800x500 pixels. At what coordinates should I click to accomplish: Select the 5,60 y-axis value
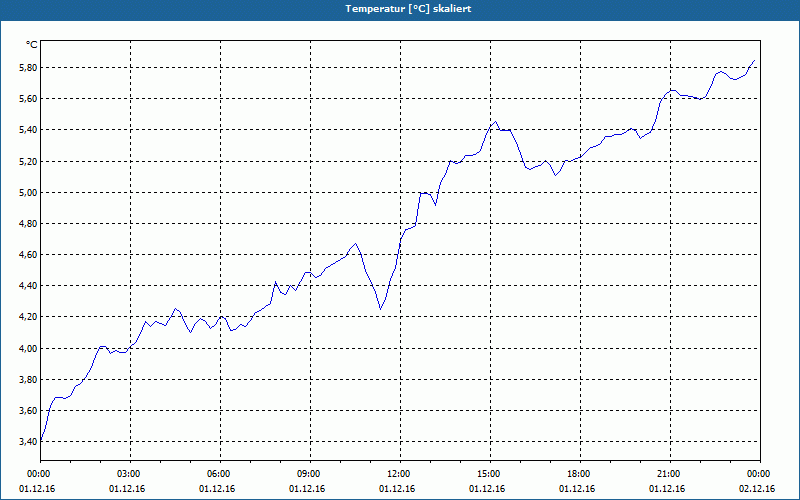pos(28,98)
